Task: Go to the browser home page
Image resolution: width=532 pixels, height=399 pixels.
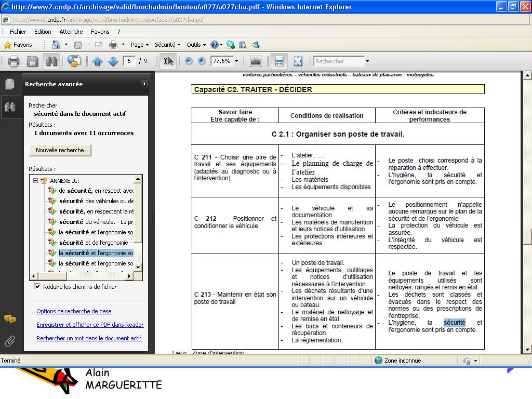Action: click(56, 45)
